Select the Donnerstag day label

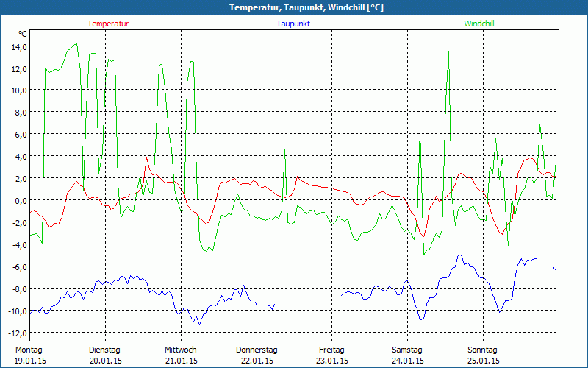[256, 350]
